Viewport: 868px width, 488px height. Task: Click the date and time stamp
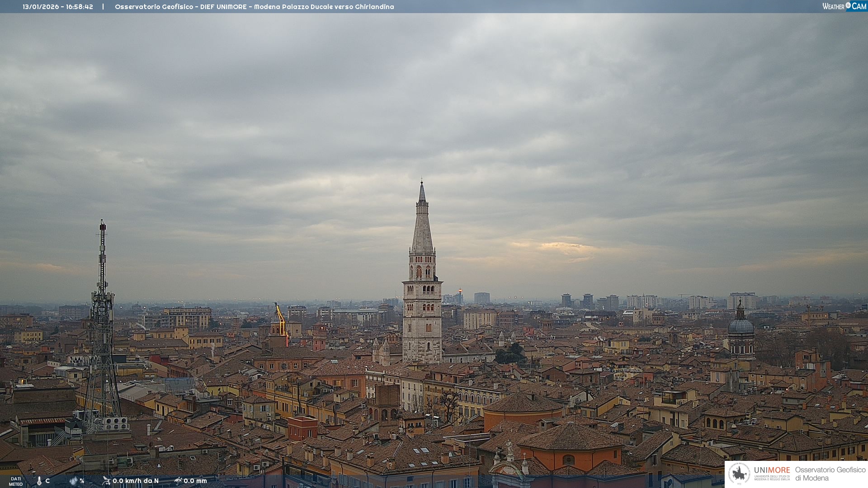click(x=58, y=7)
